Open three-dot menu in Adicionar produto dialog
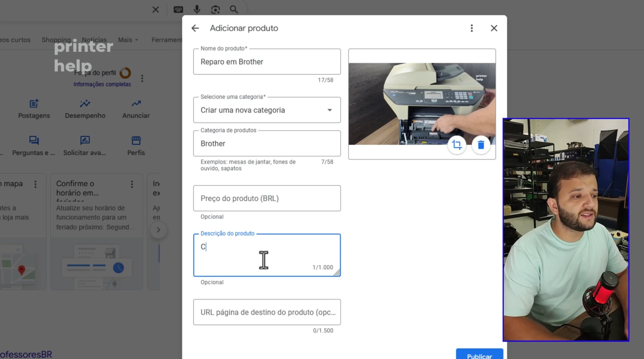The image size is (644, 359). 471,28
